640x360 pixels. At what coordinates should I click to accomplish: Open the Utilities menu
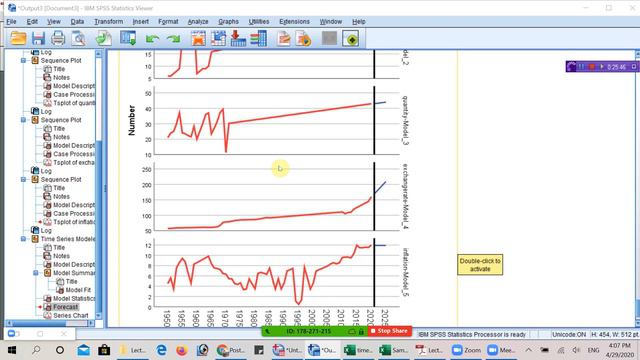click(259, 22)
